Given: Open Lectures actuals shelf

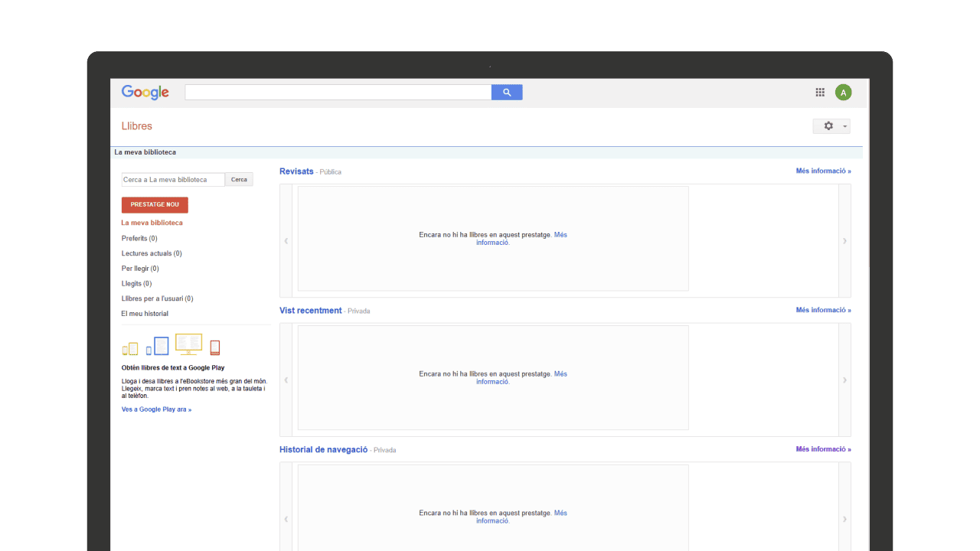Looking at the screenshot, I should coord(151,253).
